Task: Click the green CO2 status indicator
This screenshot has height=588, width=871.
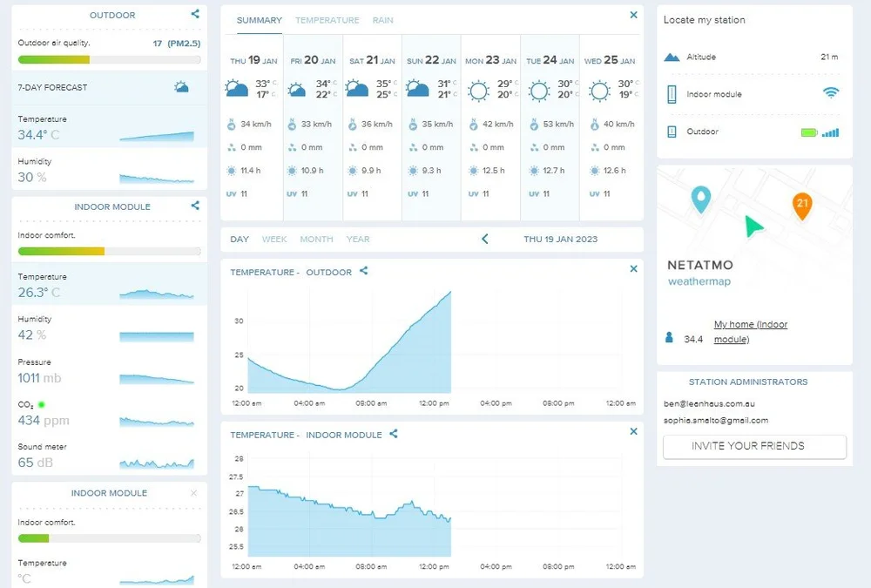Action: [x=41, y=404]
